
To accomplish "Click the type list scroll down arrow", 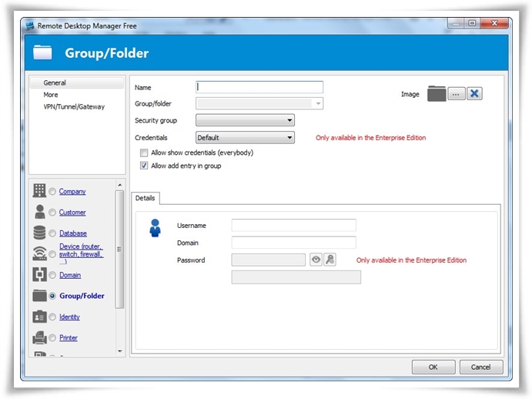I will click(x=120, y=351).
